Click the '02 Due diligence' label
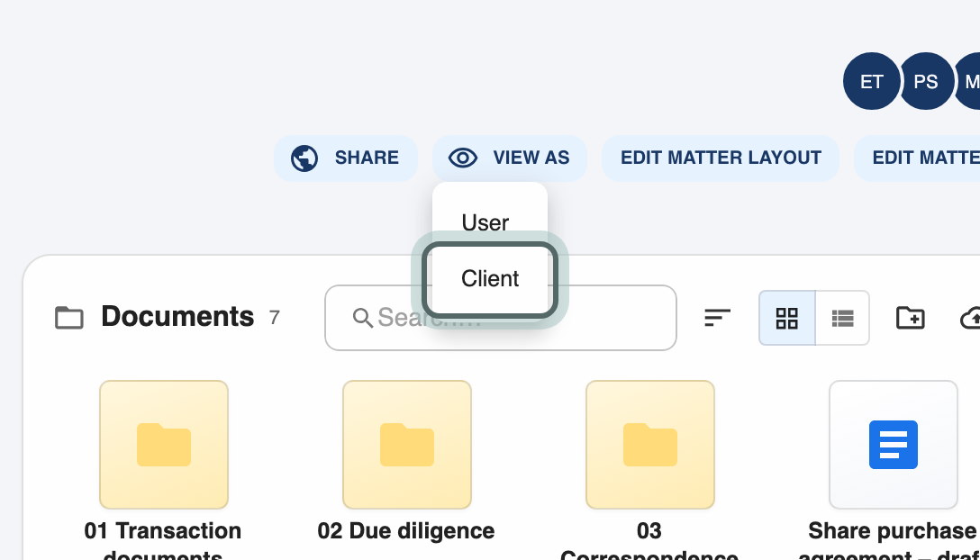Image resolution: width=980 pixels, height=560 pixels. coord(406,531)
